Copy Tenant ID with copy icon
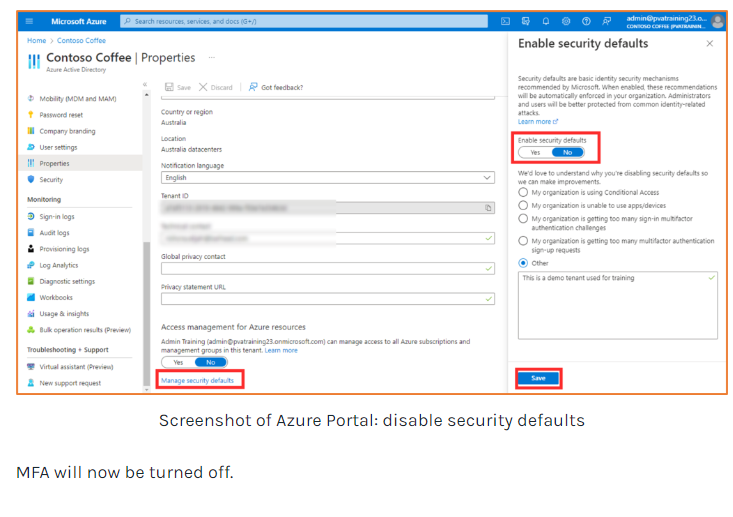The image size is (733, 517). pos(488,208)
